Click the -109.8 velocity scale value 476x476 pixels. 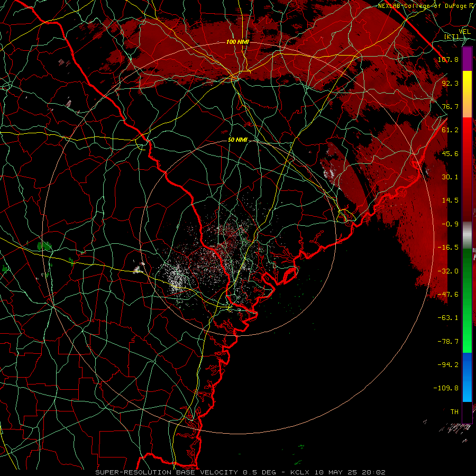(446, 388)
